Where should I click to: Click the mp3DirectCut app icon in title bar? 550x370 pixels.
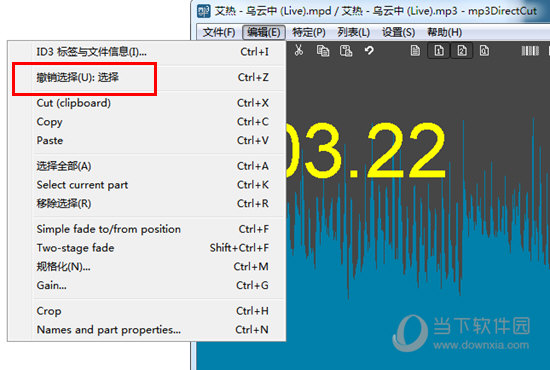coord(204,11)
